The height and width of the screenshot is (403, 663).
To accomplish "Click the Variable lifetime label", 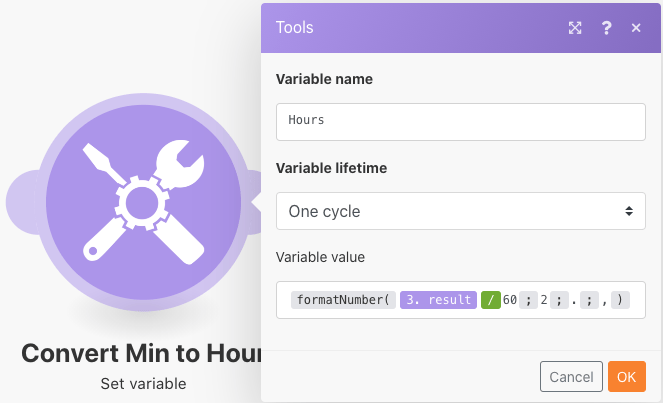I will (331, 168).
